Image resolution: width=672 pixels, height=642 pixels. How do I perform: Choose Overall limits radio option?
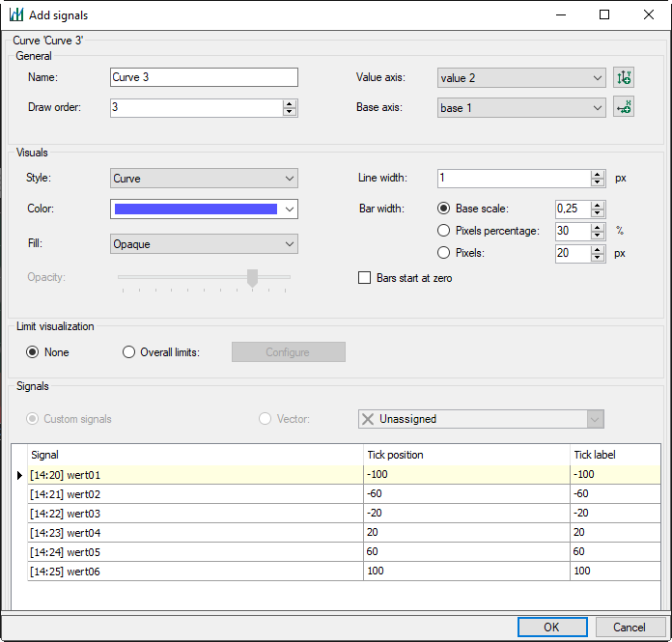[129, 352]
